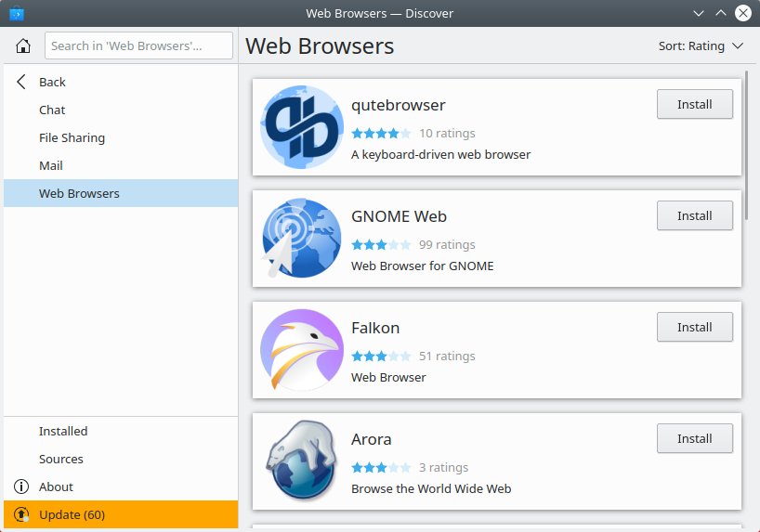Image resolution: width=760 pixels, height=532 pixels.
Task: Open the About info icon
Action: (20, 487)
